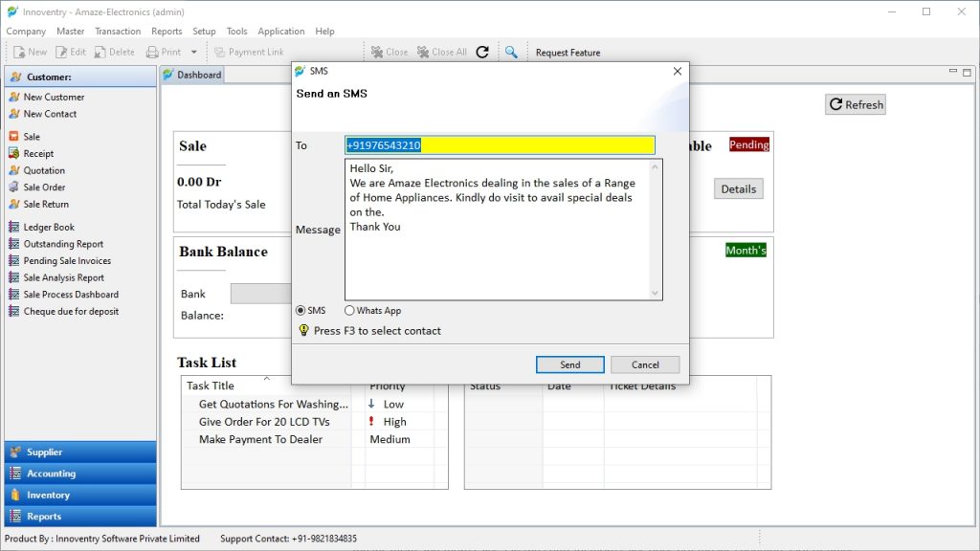Click the green Month's label
Viewport: 980px width, 551px height.
(x=746, y=251)
